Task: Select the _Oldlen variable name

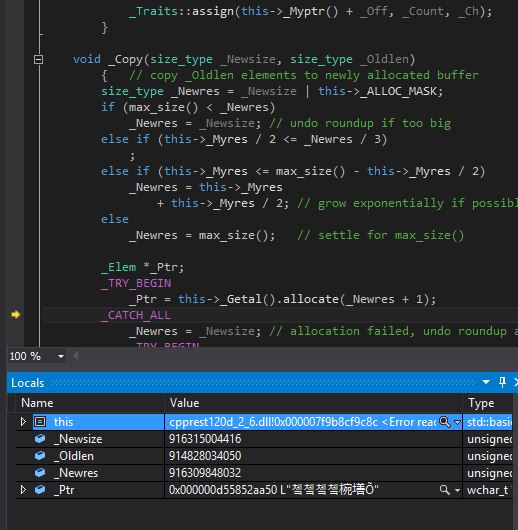Action: coord(74,456)
